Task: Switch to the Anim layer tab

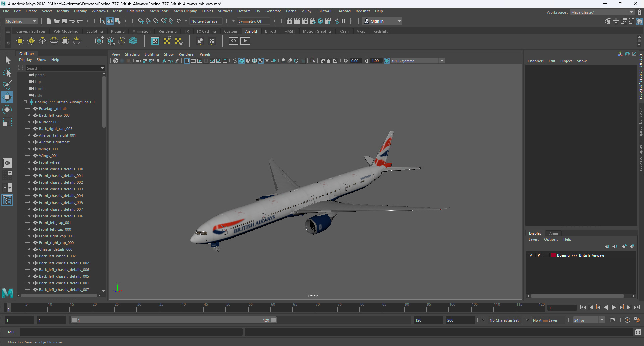Action: (x=554, y=233)
